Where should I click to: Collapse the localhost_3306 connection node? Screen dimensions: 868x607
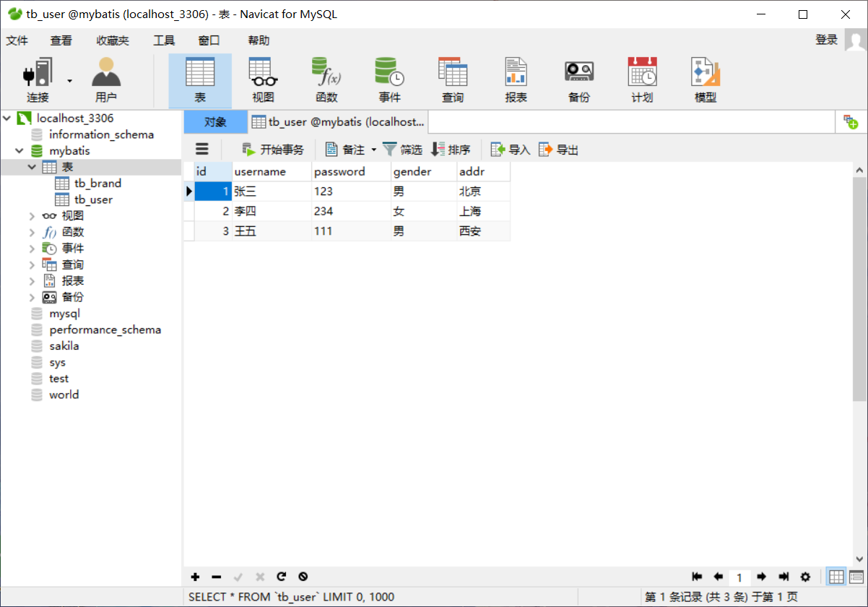[7, 118]
